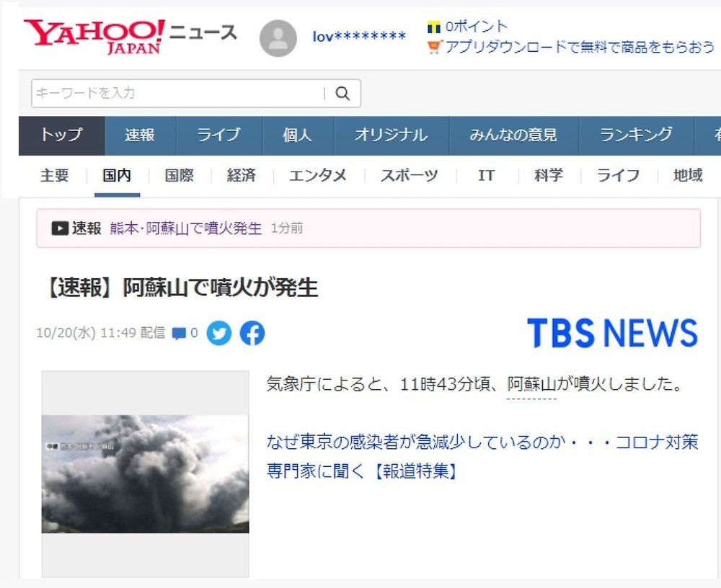
Task: Click the 阿蘇山 keyword link in article
Action: pos(531,384)
